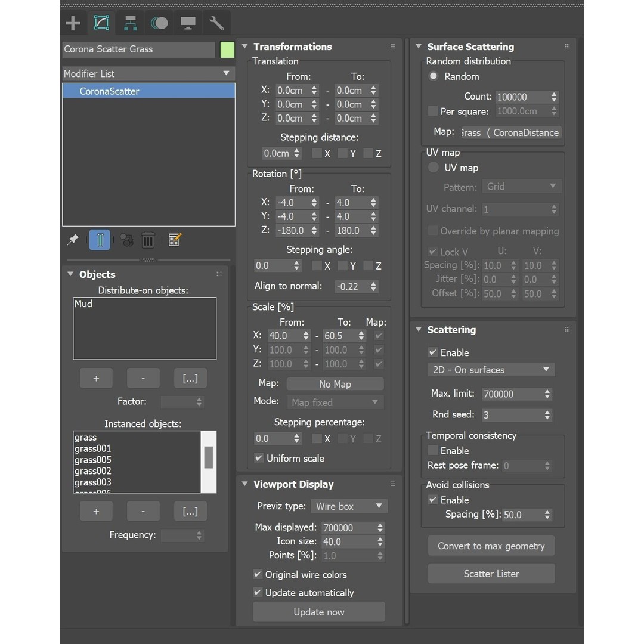The width and height of the screenshot is (644, 644).
Task: Select Mud in Distribute-on objects list
Action: coord(83,304)
